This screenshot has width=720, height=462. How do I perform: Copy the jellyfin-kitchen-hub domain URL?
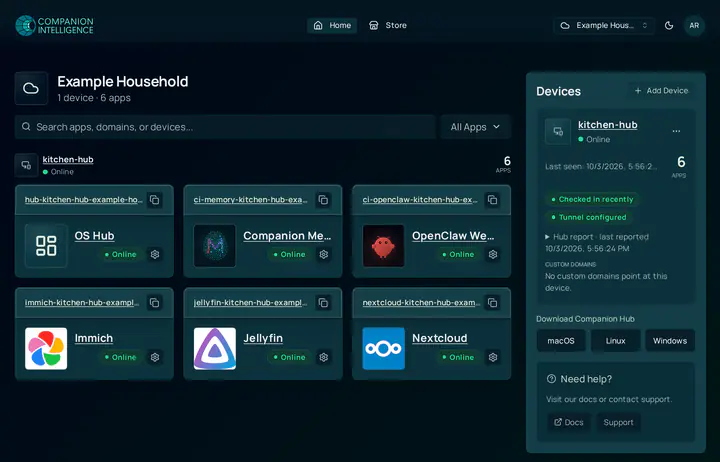(x=324, y=303)
